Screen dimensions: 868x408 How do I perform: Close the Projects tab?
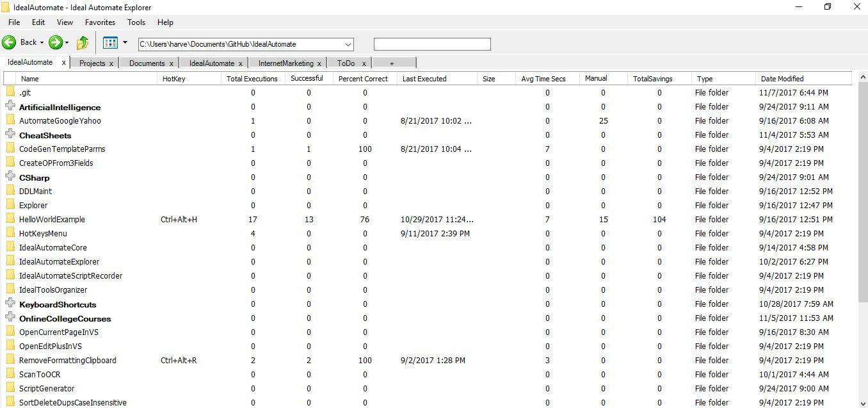[111, 63]
